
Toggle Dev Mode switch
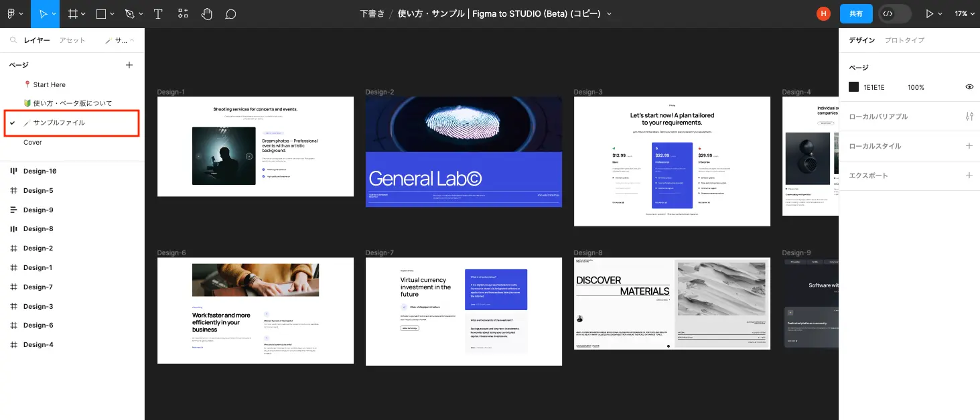click(895, 13)
